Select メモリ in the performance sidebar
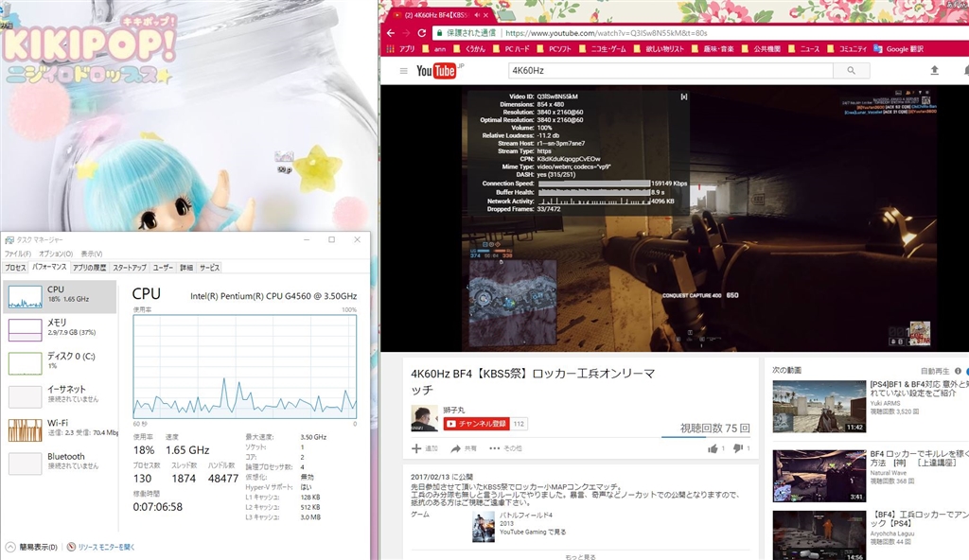969x560 pixels. pyautogui.click(x=60, y=329)
